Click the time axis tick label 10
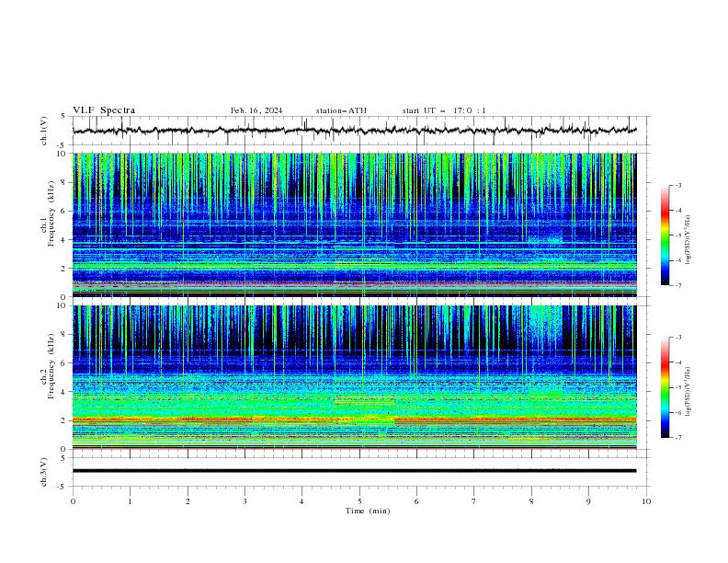Screen dimensions: 728x563 pyautogui.click(x=646, y=501)
